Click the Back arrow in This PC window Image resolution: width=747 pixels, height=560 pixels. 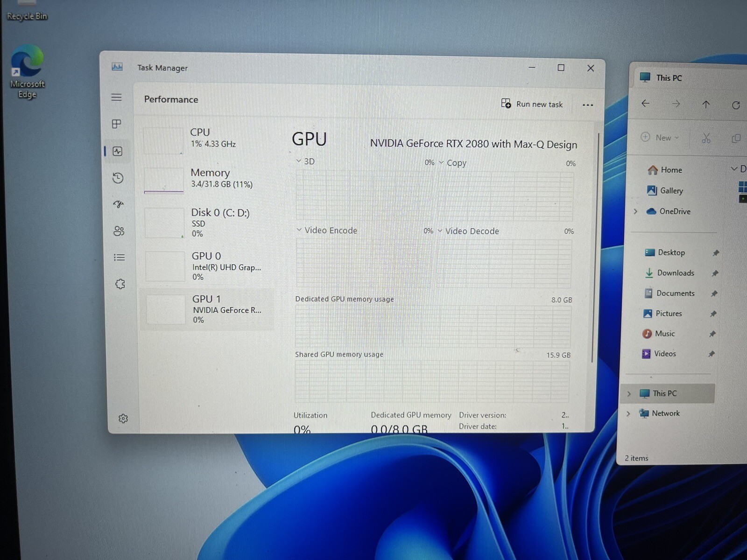click(645, 103)
